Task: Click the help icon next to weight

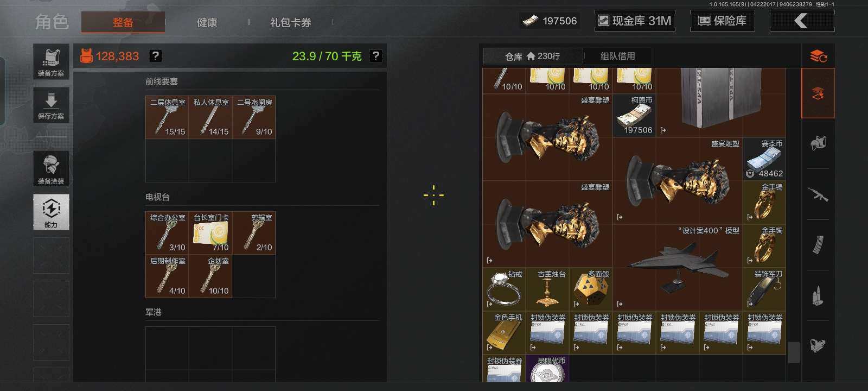Action: 375,56
